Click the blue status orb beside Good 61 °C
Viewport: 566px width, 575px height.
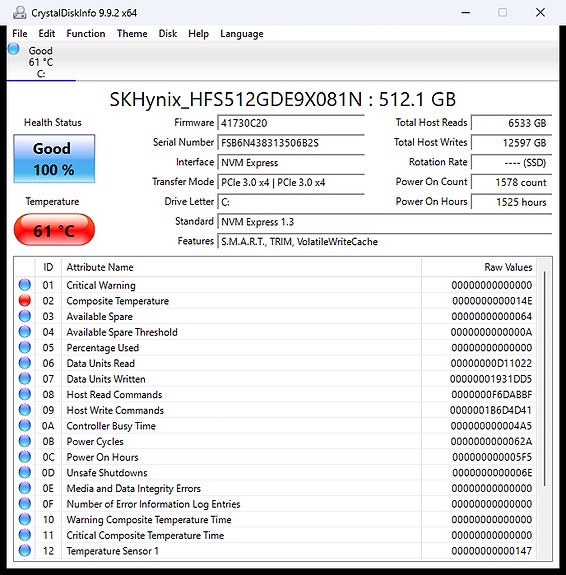14,49
